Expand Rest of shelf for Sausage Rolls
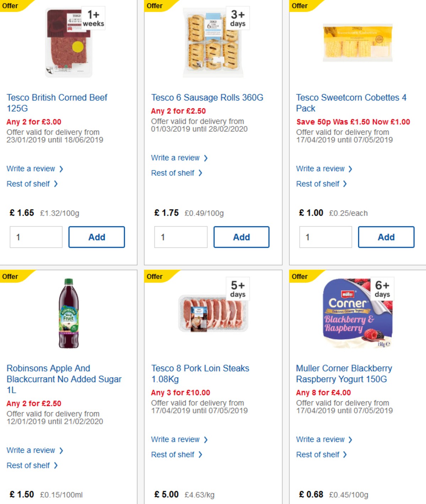 174,173
